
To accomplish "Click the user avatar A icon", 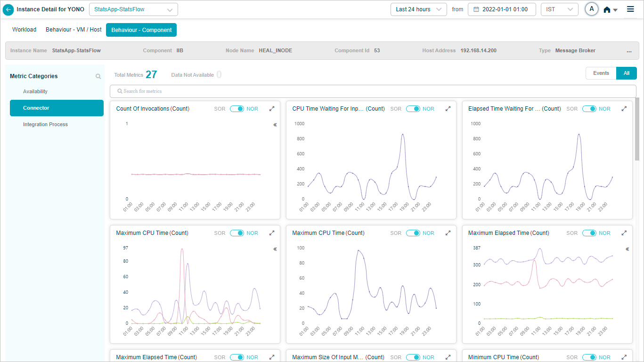I will pos(592,9).
